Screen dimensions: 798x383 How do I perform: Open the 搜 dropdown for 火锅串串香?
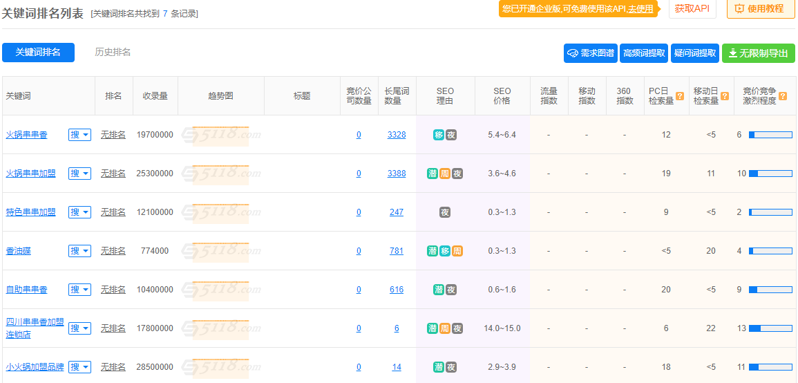[x=80, y=135]
